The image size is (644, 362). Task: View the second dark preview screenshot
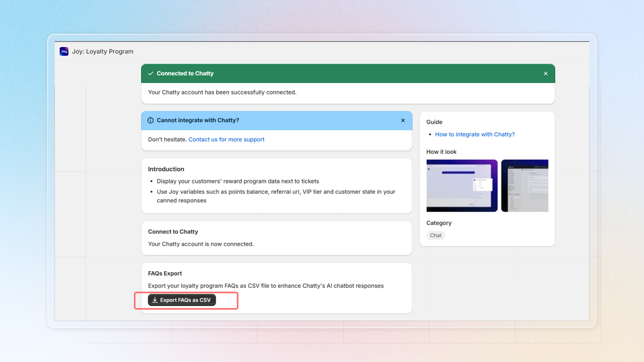525,185
